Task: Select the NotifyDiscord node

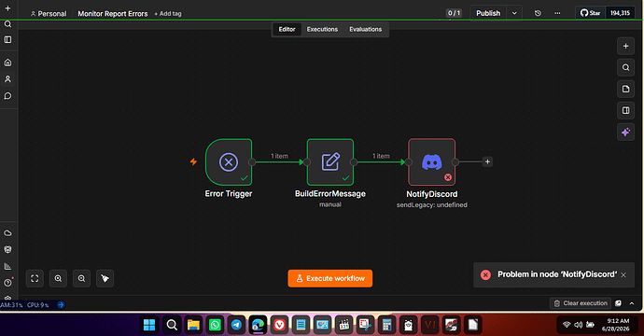Action: [x=431, y=162]
